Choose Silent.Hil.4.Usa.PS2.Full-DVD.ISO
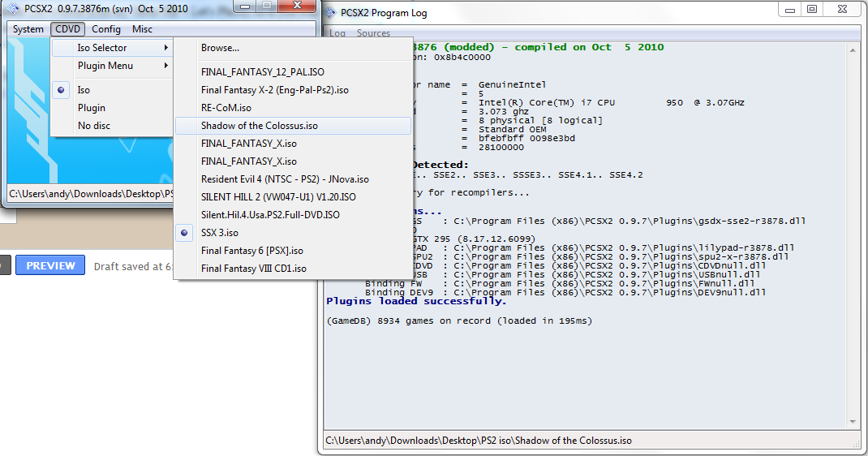Image resolution: width=868 pixels, height=456 pixels. pos(294,215)
